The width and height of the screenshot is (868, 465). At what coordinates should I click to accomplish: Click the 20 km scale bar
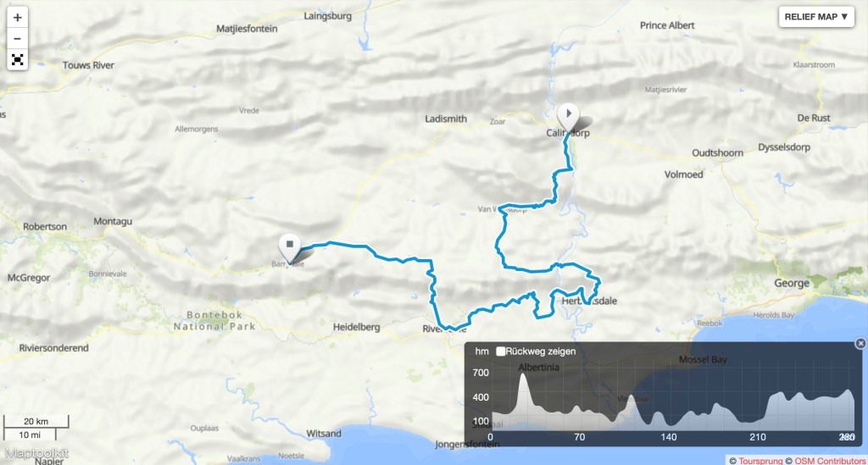pyautogui.click(x=36, y=421)
